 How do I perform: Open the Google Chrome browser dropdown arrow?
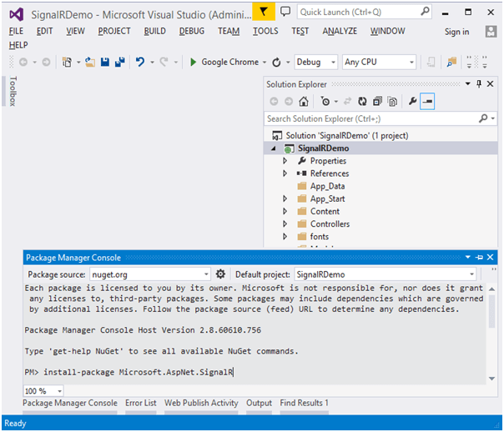265,63
